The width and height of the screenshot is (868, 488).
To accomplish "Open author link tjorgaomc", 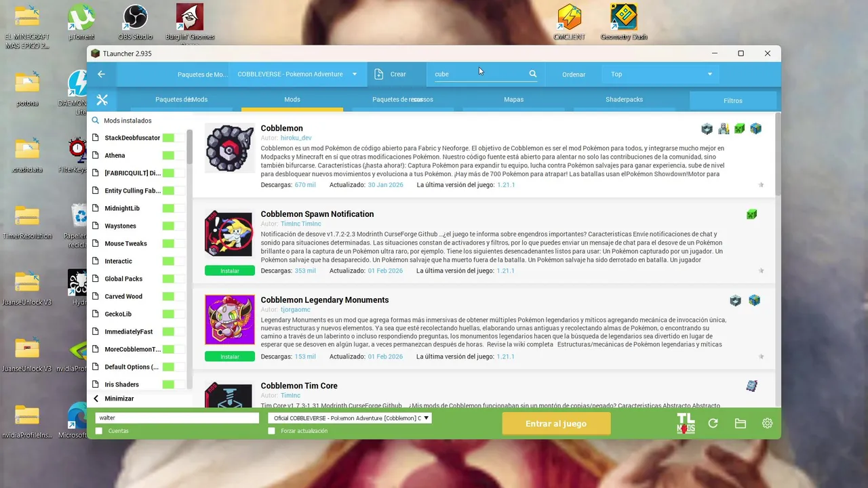I will point(296,310).
